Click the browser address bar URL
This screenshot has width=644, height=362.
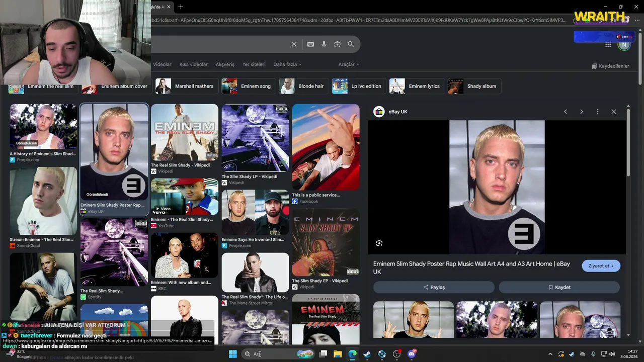point(358,20)
